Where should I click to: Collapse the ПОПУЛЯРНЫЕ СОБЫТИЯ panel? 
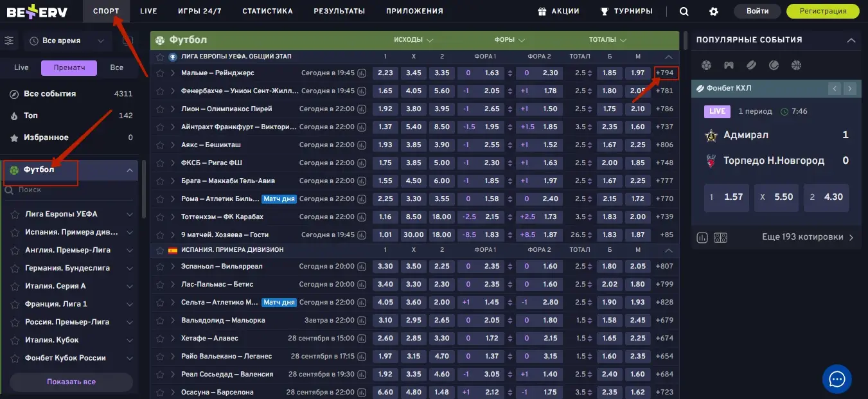(851, 40)
